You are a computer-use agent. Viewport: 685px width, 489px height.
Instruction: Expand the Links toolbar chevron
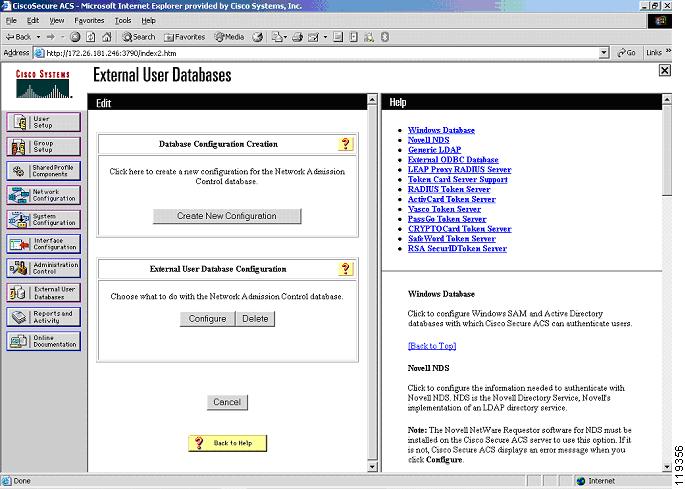[x=668, y=52]
